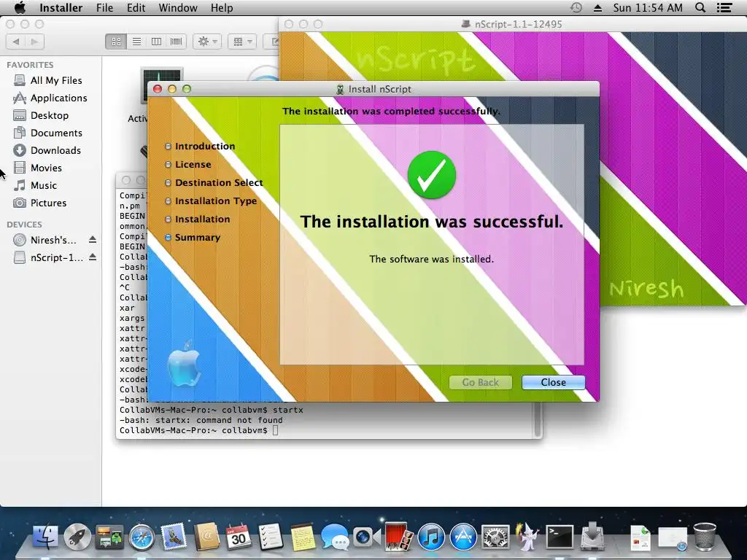Viewport: 747px width, 560px height.
Task: Switch Finder to icon view
Action: point(116,42)
